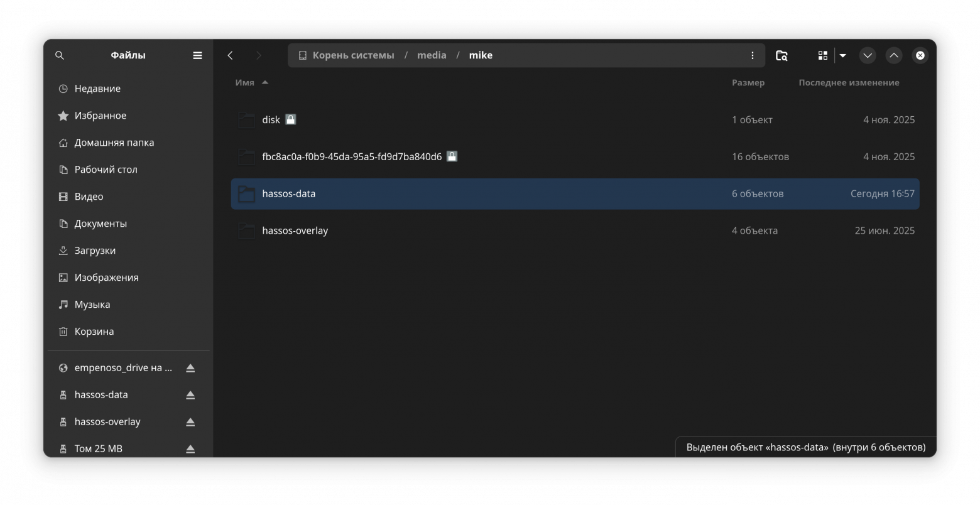
Task: Open the three-dot menu in the path bar
Action: point(752,55)
